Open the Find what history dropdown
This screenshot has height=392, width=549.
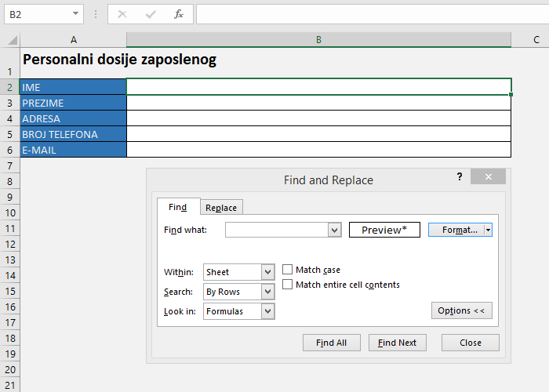point(335,230)
